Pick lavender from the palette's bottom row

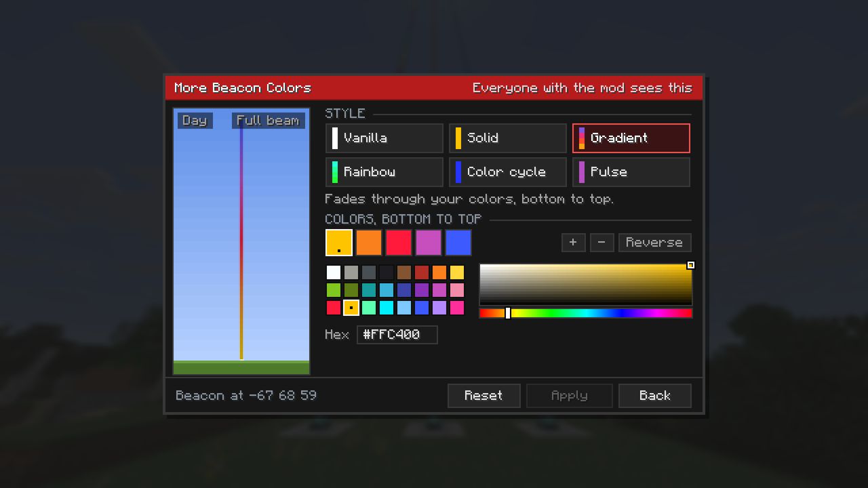coord(439,308)
